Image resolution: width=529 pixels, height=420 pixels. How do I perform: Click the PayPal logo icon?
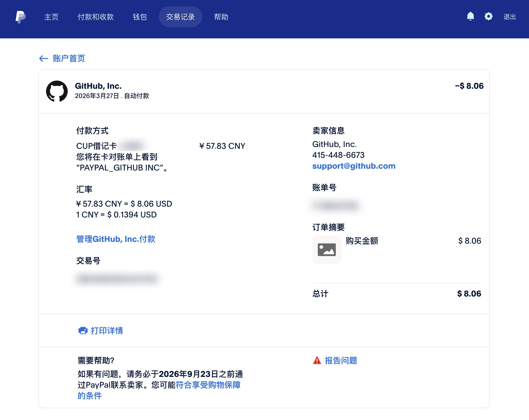point(21,17)
